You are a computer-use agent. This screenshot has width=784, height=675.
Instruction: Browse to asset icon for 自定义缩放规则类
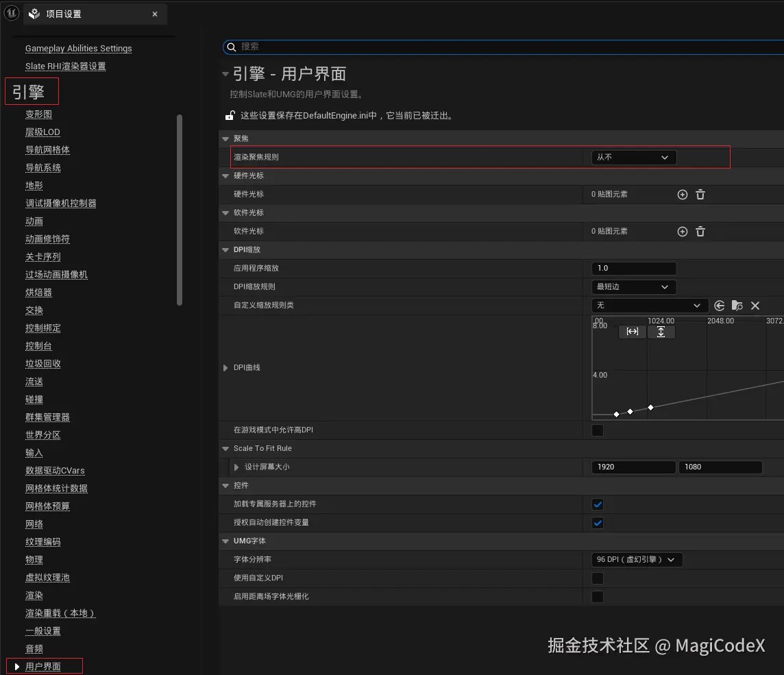point(737,306)
